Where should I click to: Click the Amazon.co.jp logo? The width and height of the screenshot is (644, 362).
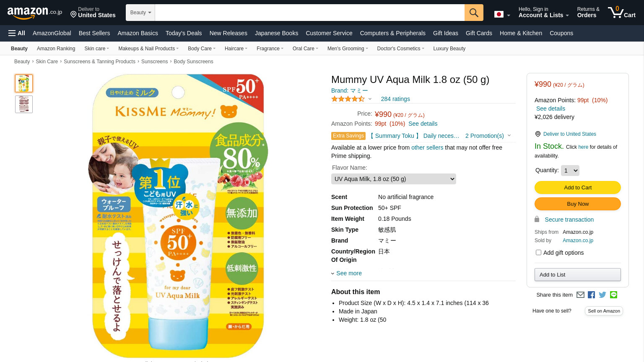[x=35, y=13]
